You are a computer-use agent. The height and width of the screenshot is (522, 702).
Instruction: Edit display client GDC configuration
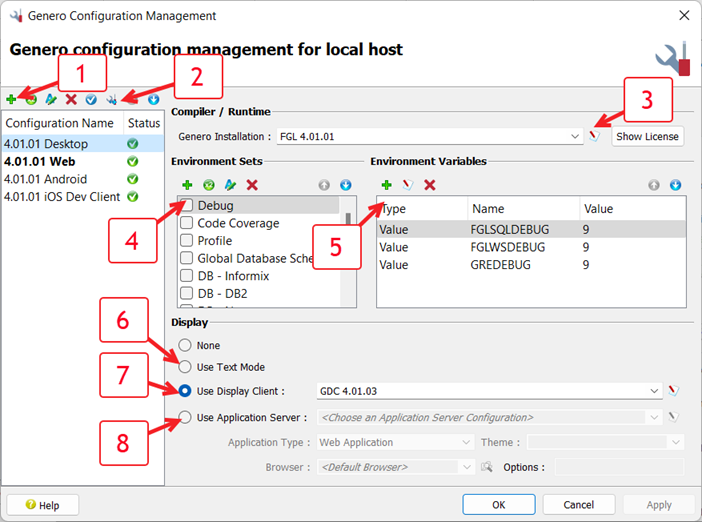(673, 390)
